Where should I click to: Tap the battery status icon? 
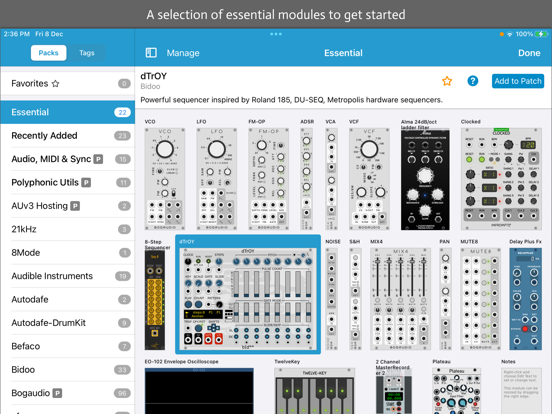(x=541, y=34)
